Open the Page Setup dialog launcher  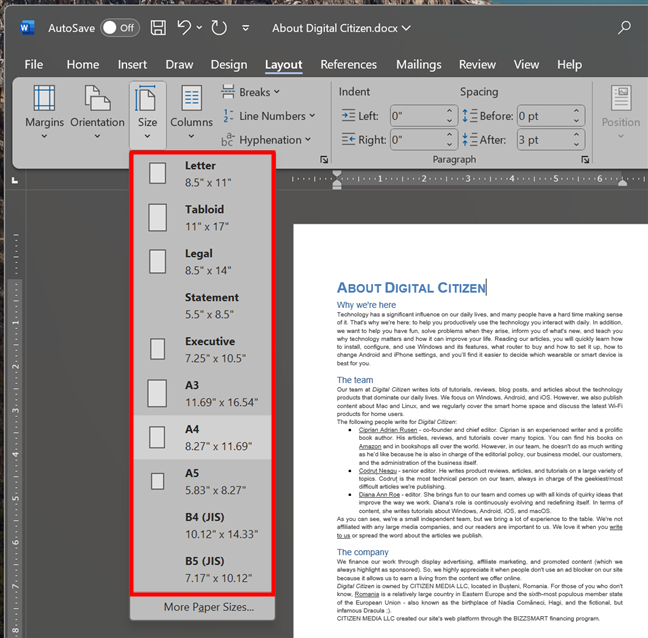tap(324, 160)
